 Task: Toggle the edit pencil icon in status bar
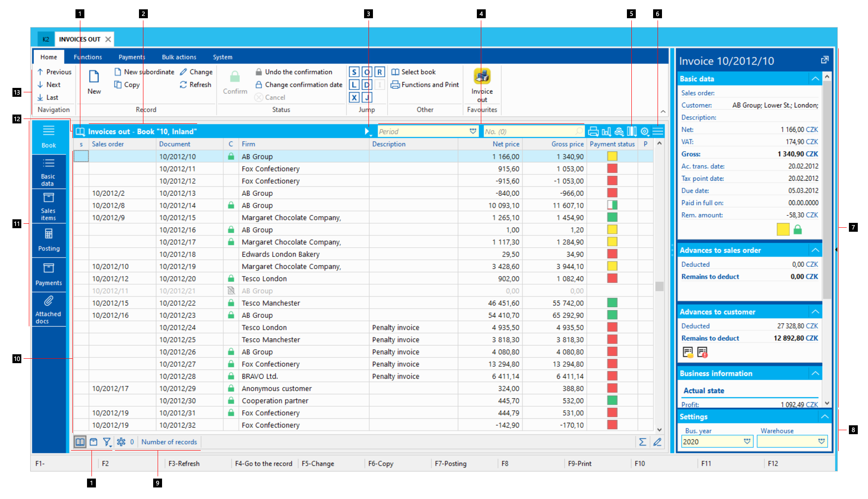tap(657, 442)
